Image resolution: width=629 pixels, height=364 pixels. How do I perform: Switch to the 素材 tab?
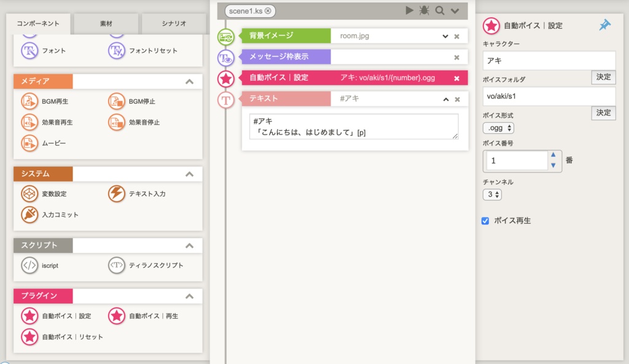coord(106,23)
